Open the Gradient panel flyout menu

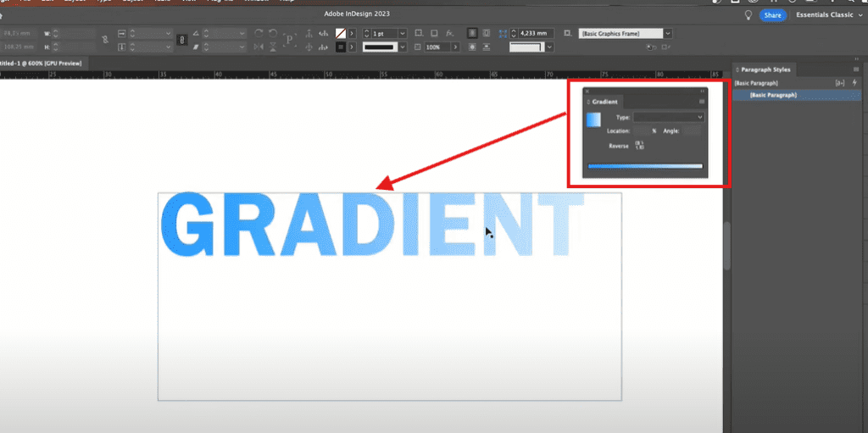[702, 102]
